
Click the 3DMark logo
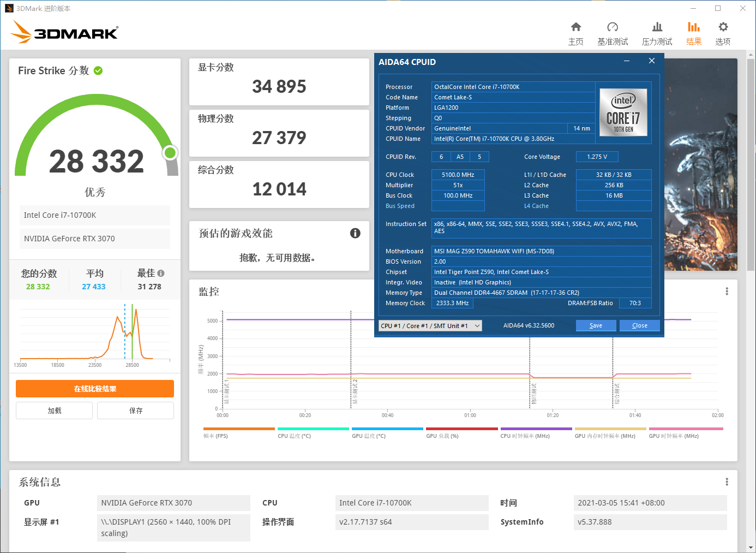(x=64, y=32)
